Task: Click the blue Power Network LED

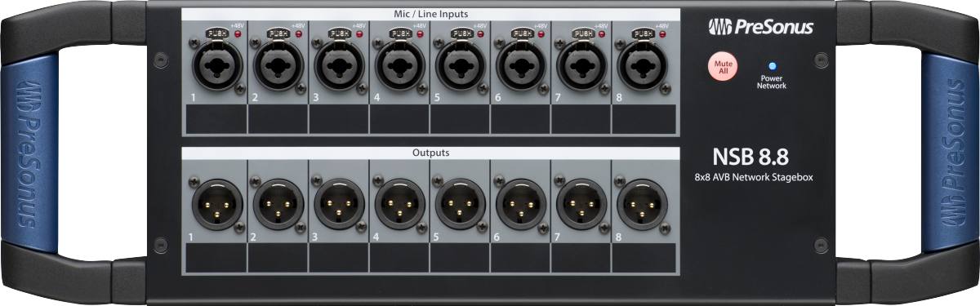Action: [x=771, y=66]
